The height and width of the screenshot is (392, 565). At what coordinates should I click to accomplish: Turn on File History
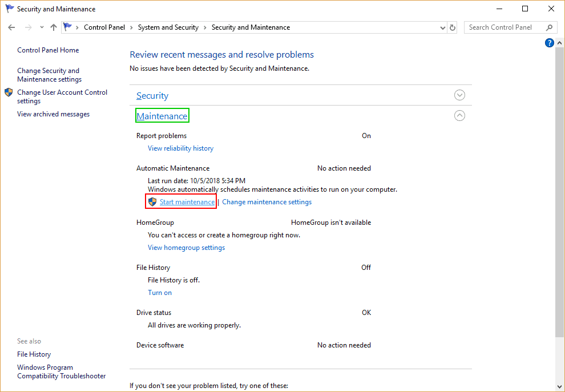[x=160, y=293]
